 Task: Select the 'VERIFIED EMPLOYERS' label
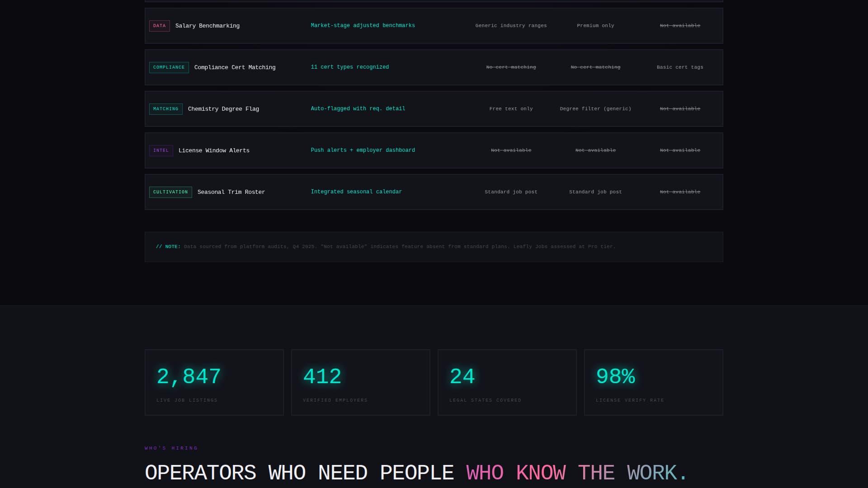(x=335, y=400)
